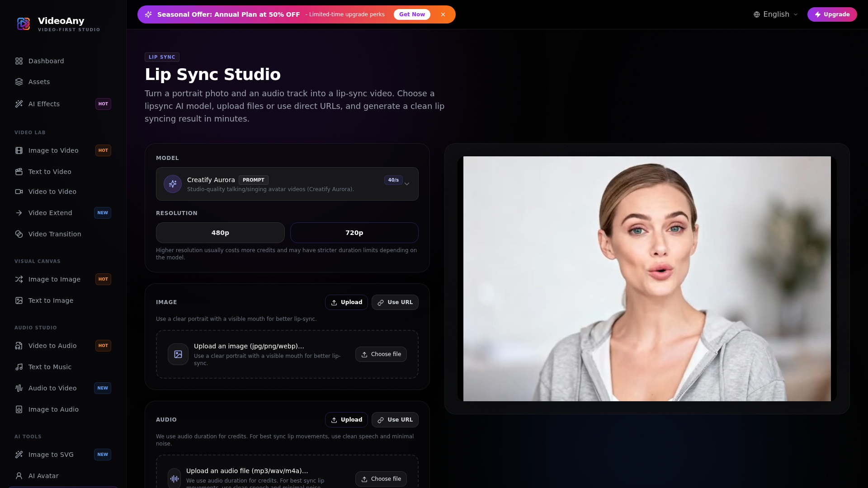Click the globe language icon
The height and width of the screenshot is (488, 868).
(x=757, y=14)
